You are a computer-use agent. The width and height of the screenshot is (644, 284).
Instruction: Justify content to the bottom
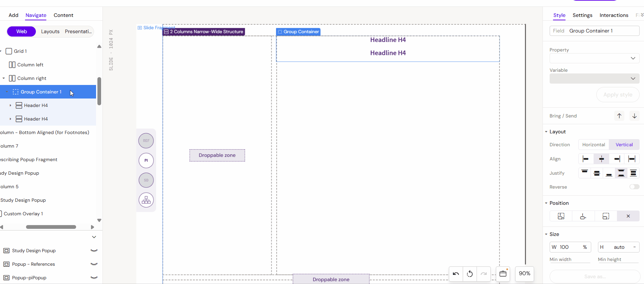(609, 173)
